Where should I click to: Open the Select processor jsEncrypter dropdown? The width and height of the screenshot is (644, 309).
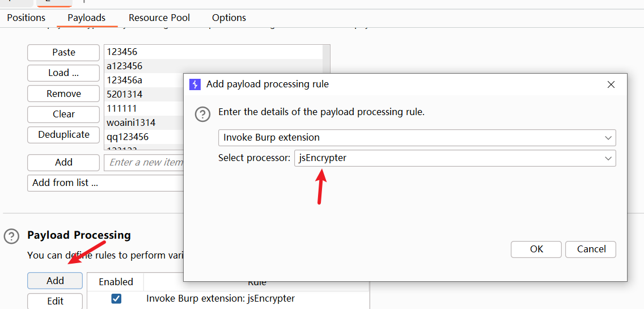click(x=455, y=158)
